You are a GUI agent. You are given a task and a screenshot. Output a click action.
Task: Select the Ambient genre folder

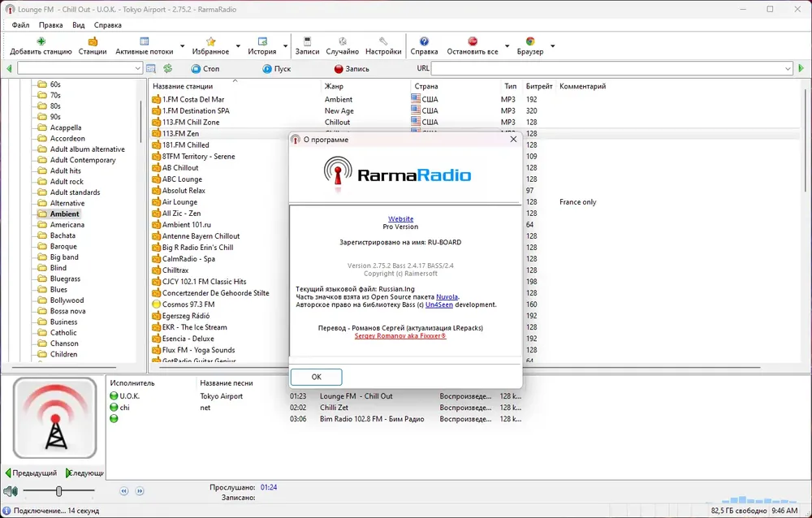pyautogui.click(x=64, y=214)
